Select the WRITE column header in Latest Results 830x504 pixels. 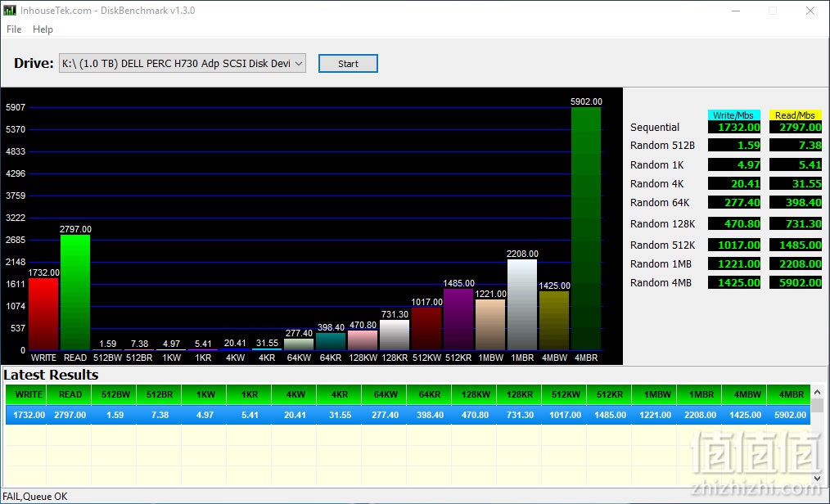pyautogui.click(x=26, y=394)
